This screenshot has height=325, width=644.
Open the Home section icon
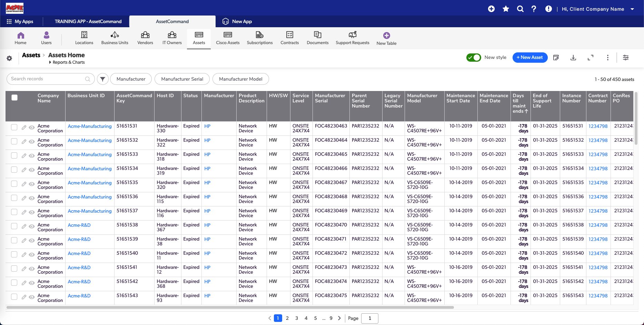[x=21, y=35]
